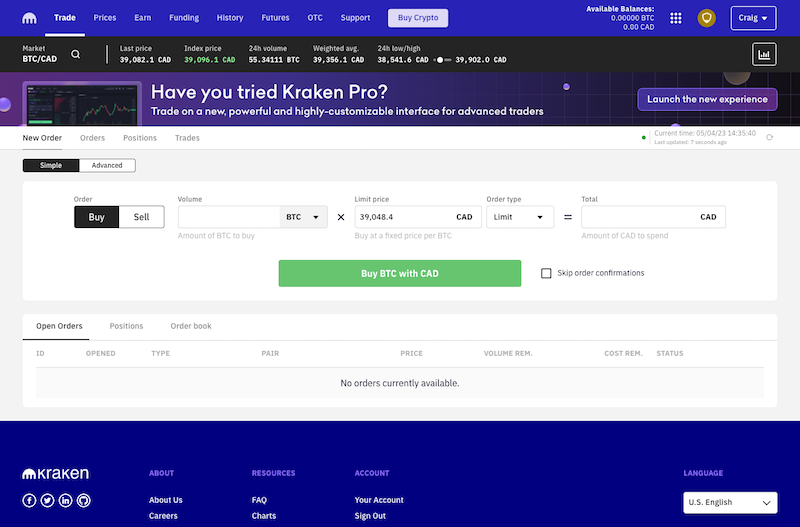Open the Craig account dropdown
Screen dimensions: 800x527
click(x=753, y=18)
